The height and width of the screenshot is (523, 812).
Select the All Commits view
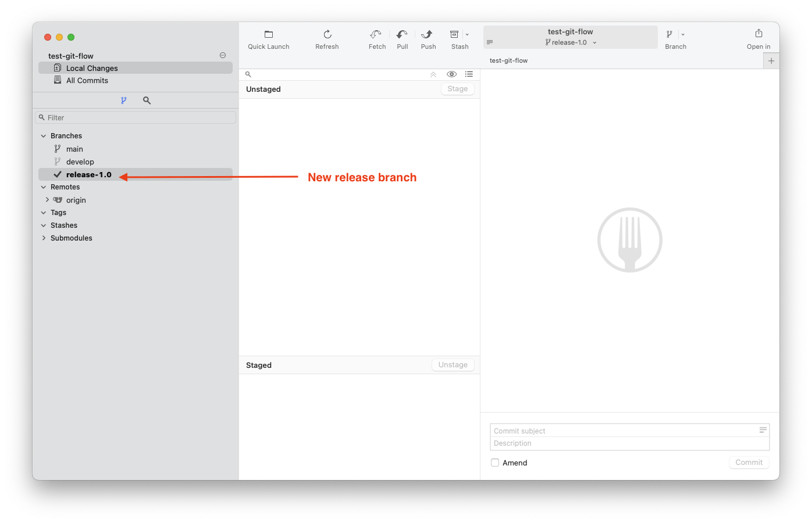[x=87, y=81]
